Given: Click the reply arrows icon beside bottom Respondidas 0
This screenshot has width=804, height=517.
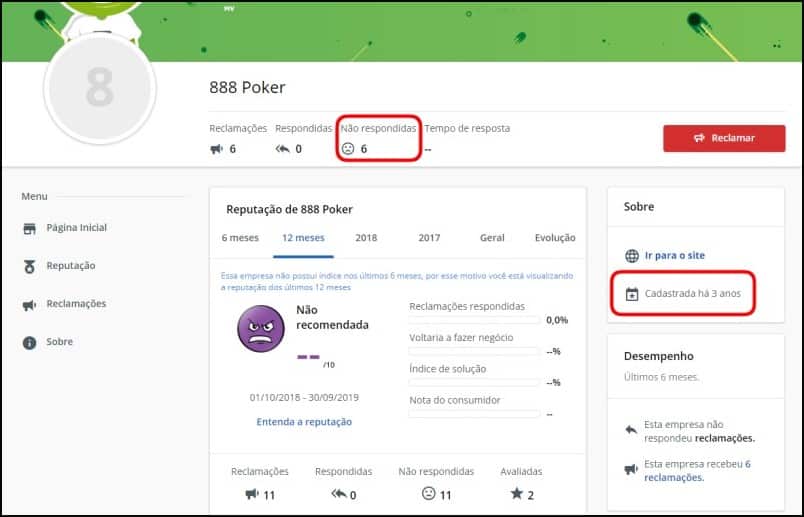Looking at the screenshot, I should 339,493.
